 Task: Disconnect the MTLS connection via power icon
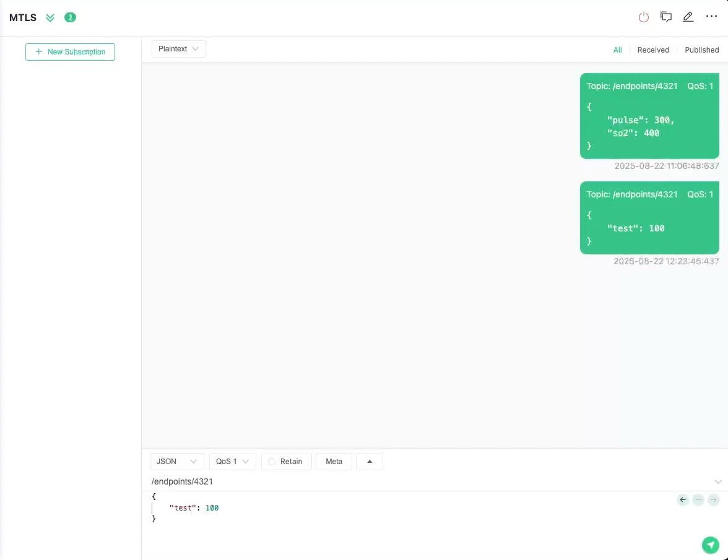(644, 17)
